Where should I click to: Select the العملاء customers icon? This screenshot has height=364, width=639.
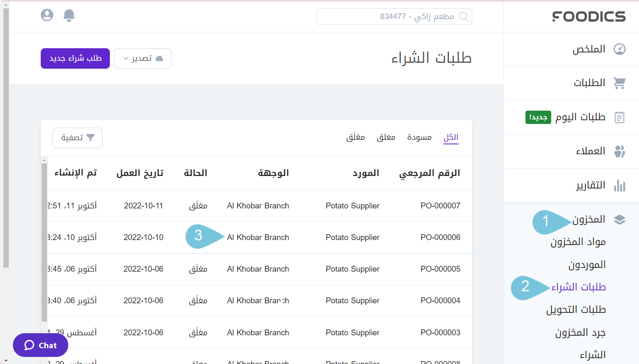pyautogui.click(x=619, y=151)
